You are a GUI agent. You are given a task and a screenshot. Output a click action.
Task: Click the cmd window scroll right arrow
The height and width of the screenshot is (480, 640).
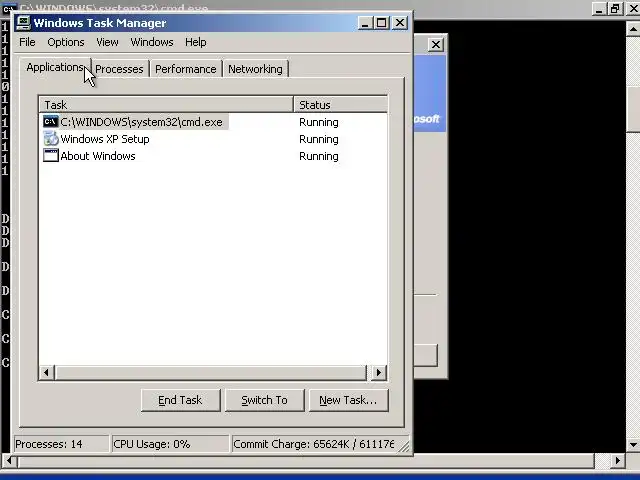[618, 460]
